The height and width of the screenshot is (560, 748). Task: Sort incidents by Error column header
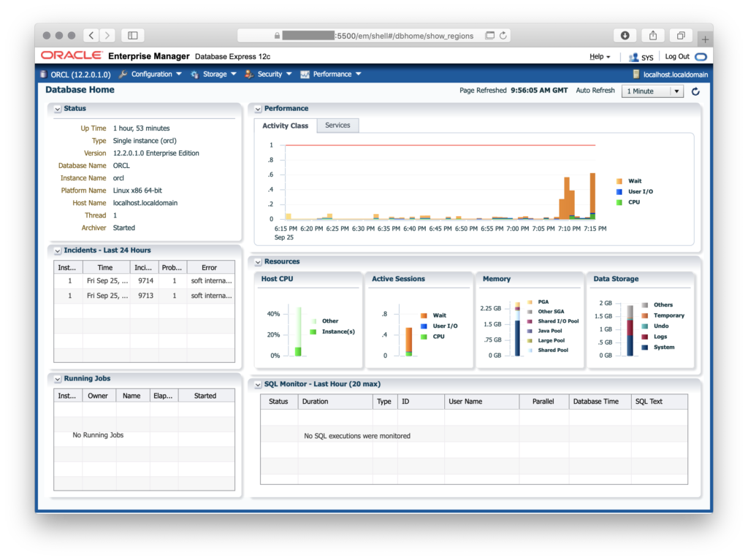point(210,268)
